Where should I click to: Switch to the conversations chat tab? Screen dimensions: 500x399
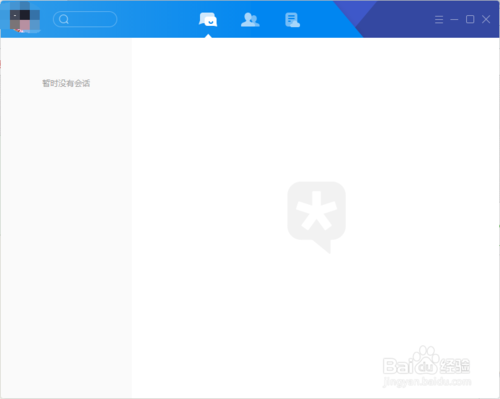[208, 19]
